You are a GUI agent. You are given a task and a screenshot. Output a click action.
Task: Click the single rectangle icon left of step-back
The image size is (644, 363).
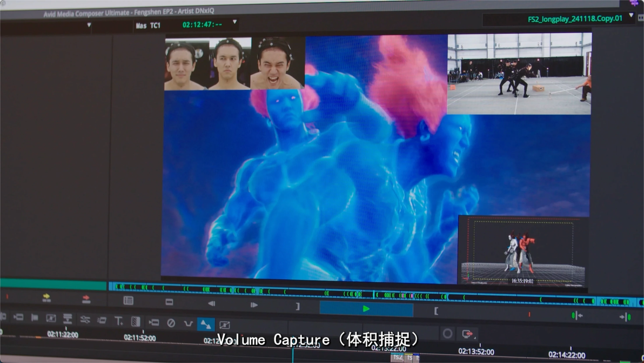coord(169,302)
